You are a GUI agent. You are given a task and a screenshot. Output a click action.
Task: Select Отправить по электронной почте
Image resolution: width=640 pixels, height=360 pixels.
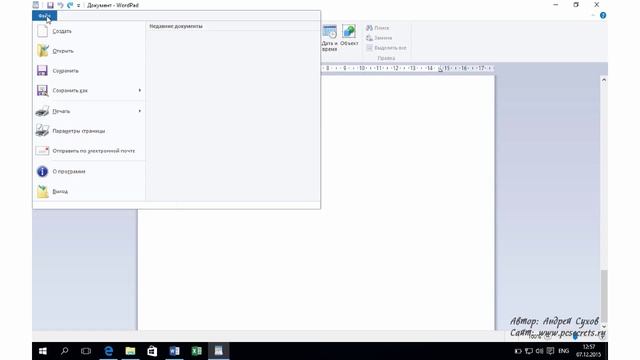[x=89, y=151]
